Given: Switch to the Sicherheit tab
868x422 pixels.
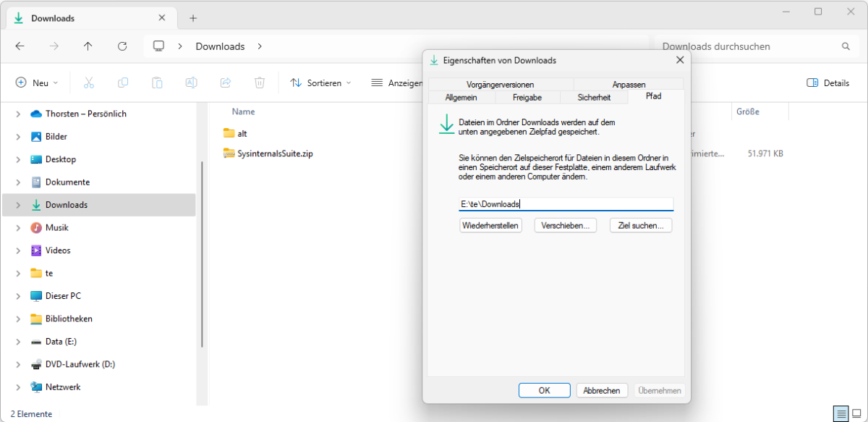Looking at the screenshot, I should coord(594,97).
